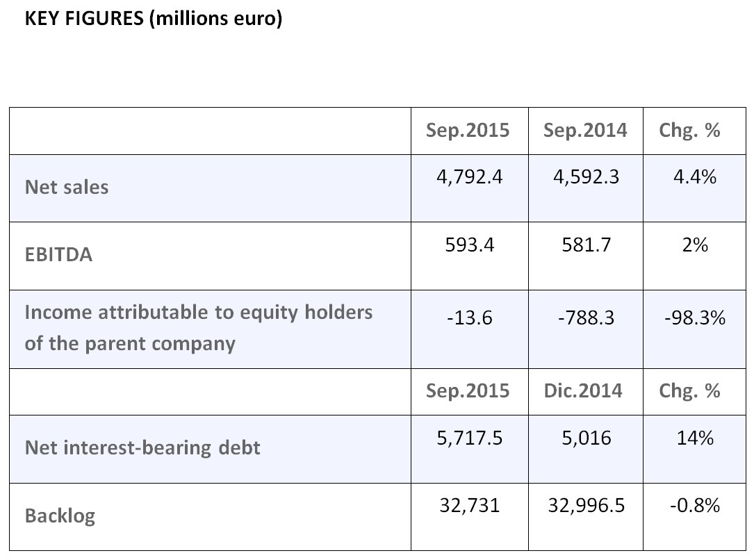The image size is (754, 560).
Task: Click the -788.3 income value
Action: point(584,318)
